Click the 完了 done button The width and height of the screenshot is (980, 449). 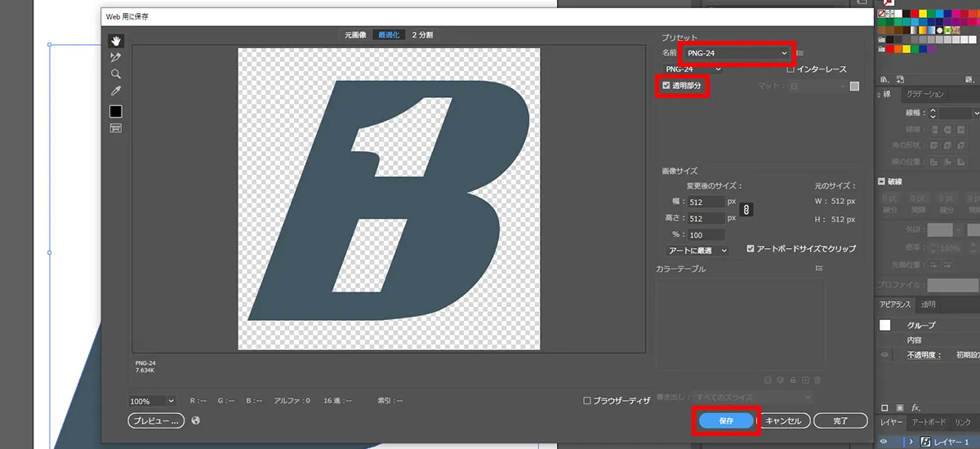pyautogui.click(x=841, y=420)
